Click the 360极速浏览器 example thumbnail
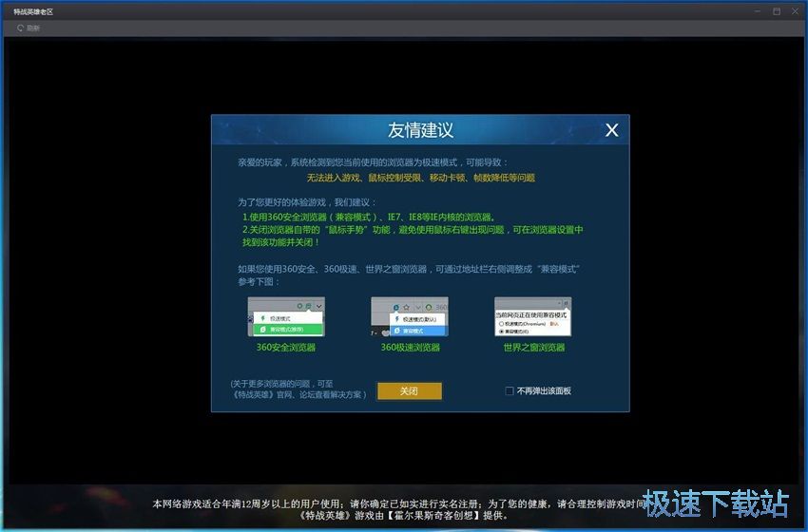Viewport: 808px width, 532px height. (410, 316)
